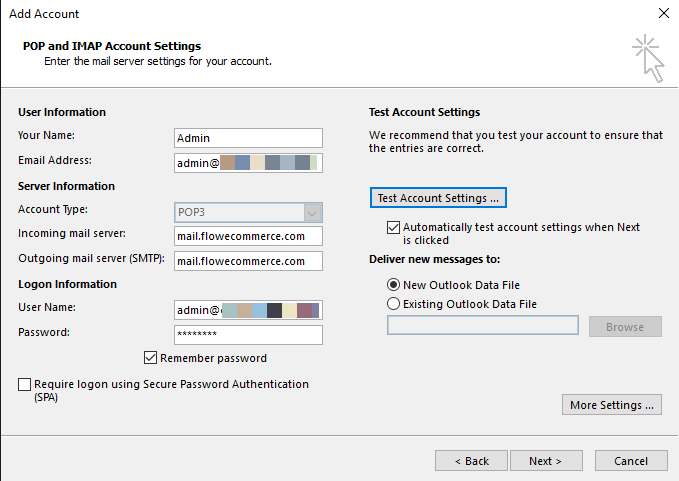Proceed with the Next button

click(546, 461)
